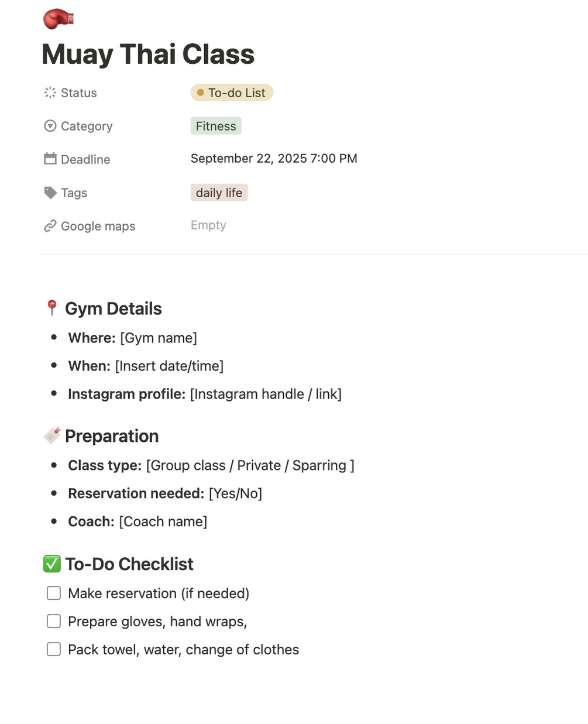Click the green checkmark emoji by To-Do Checklist

(52, 564)
